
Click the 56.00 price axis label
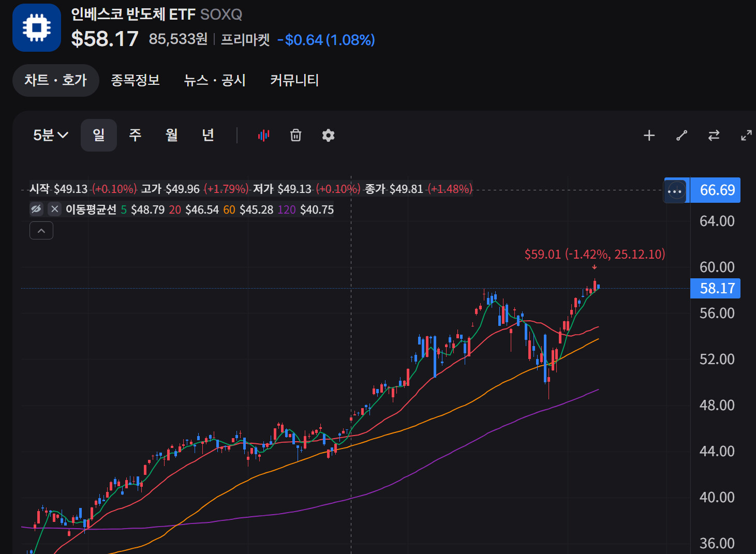coord(717,313)
